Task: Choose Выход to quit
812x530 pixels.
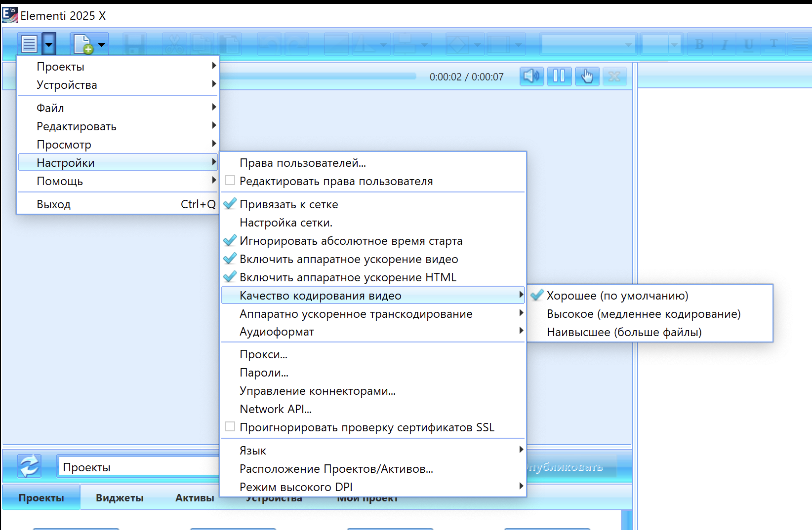Action: [x=118, y=204]
